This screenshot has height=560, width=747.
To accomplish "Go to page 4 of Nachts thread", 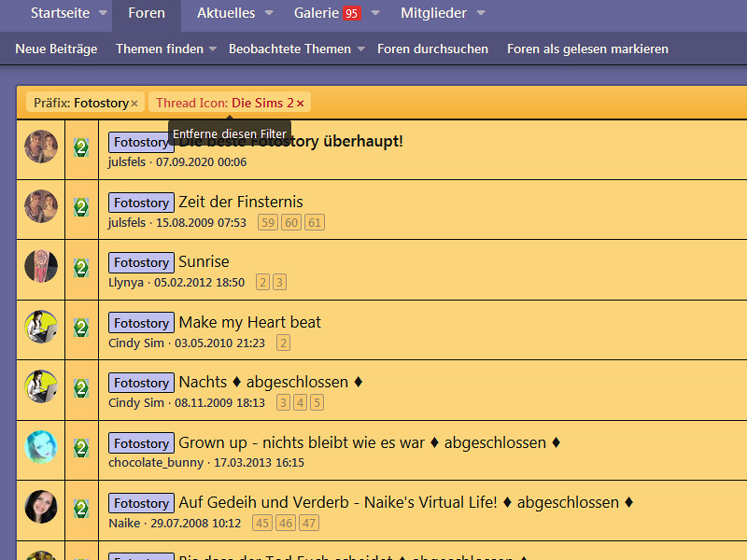I will point(300,403).
